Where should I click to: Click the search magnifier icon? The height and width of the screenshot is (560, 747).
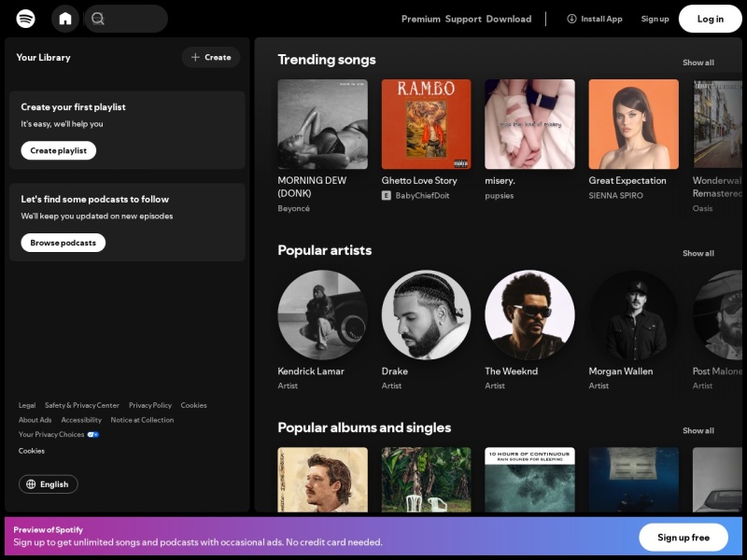click(x=98, y=19)
